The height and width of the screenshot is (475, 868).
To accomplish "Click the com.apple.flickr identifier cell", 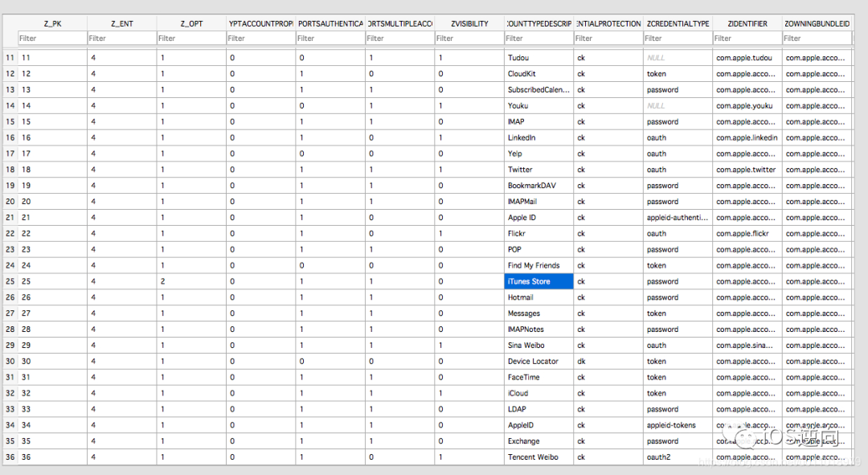I will coord(747,234).
